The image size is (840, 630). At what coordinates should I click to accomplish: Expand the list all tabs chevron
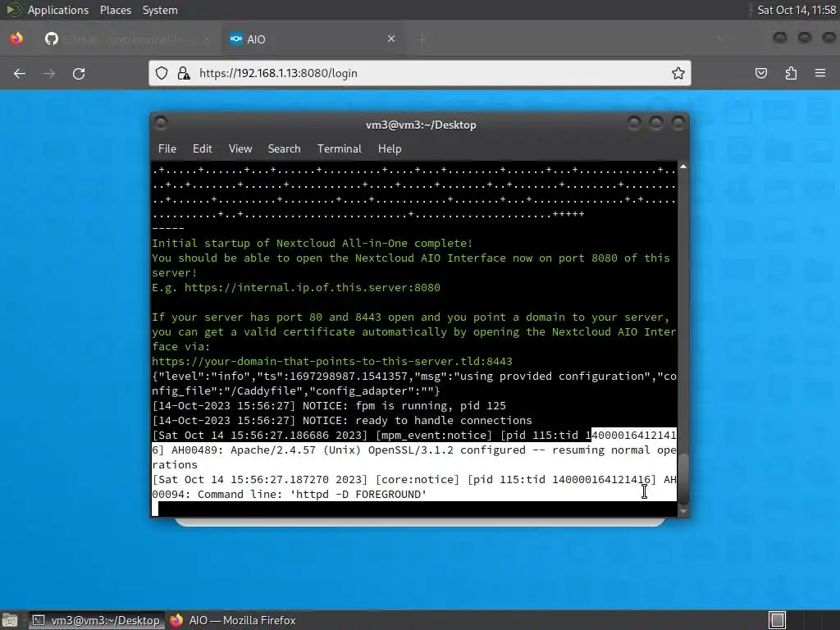[x=721, y=39]
